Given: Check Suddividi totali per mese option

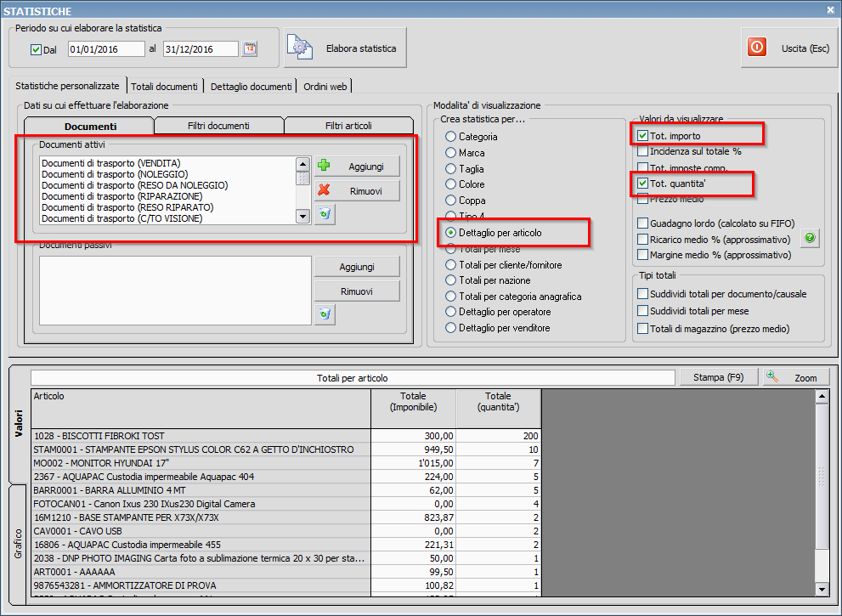Looking at the screenshot, I should 643,311.
